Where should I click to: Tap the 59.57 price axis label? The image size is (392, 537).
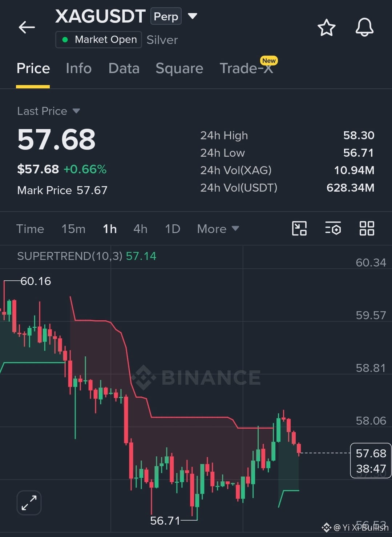tap(371, 315)
